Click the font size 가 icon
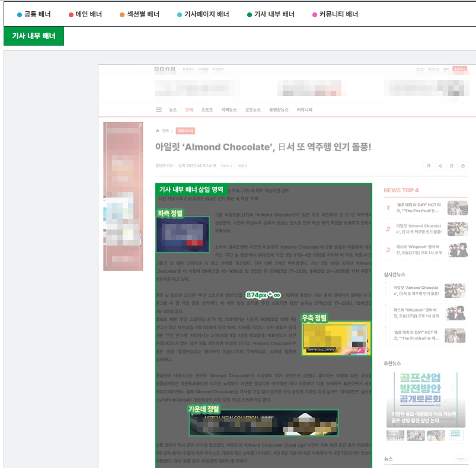 point(429,166)
